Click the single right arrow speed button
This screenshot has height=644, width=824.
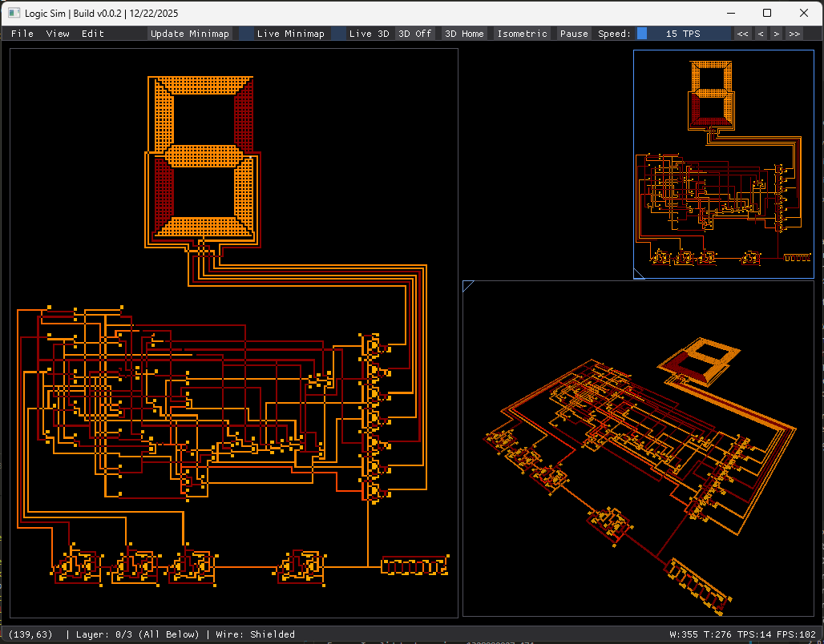(776, 34)
